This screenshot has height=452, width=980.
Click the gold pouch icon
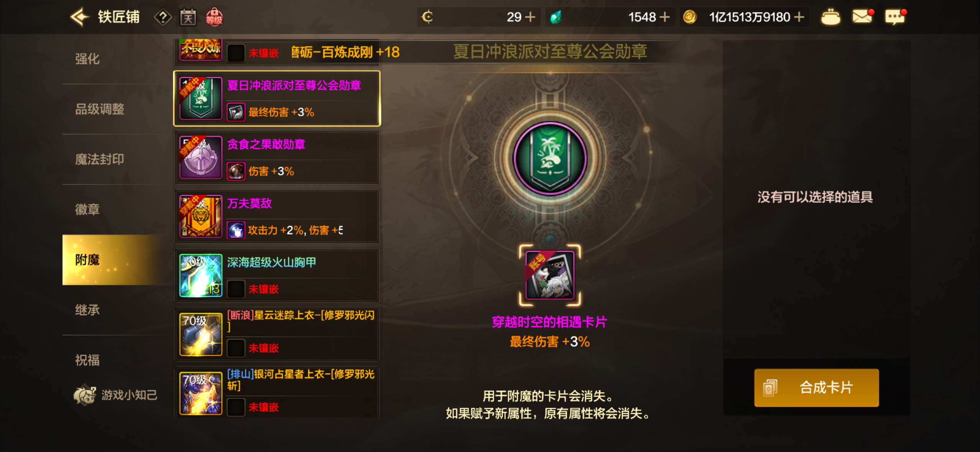click(x=830, y=17)
